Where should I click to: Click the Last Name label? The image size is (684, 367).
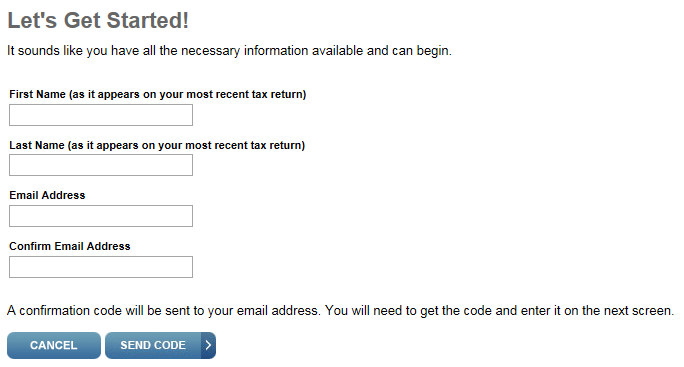(x=37, y=145)
